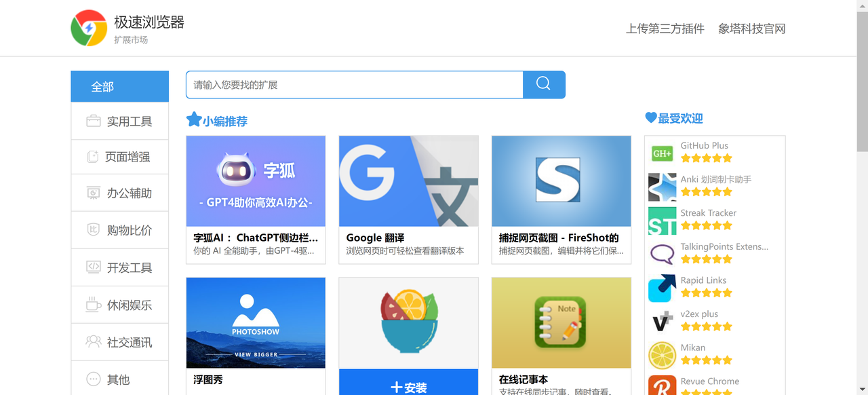Screen dimensions: 868x395
Task: Select the 休闲娱乐 category
Action: pos(119,305)
